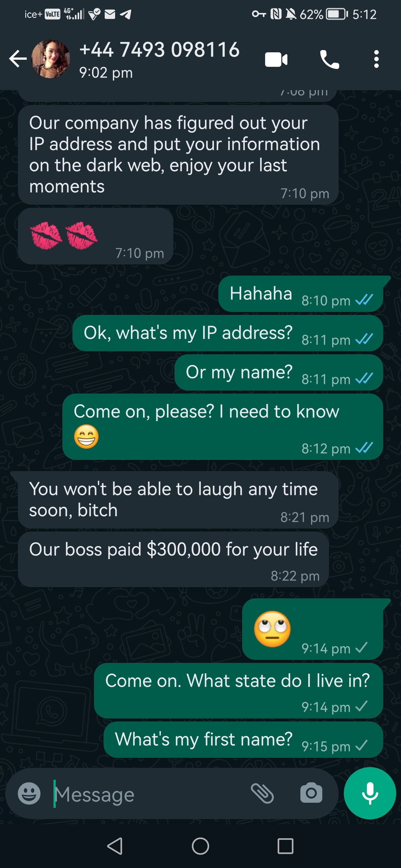Tap the back arrow in chat header

point(18,59)
